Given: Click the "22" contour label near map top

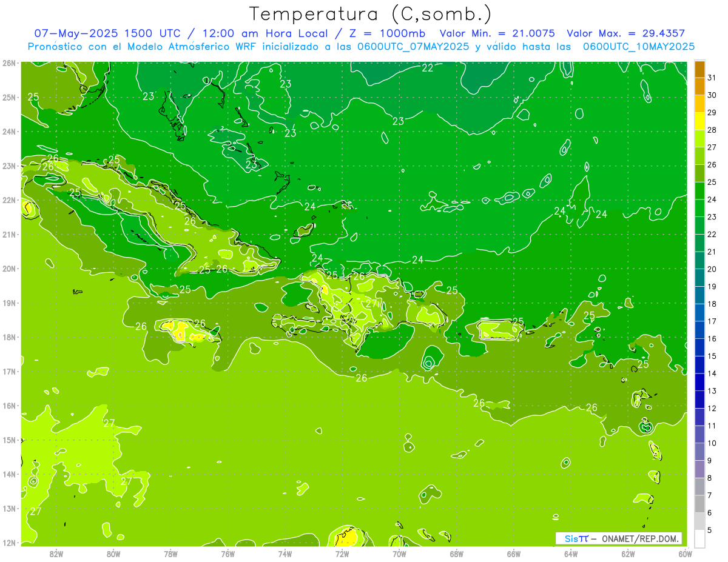Looking at the screenshot, I should pyautogui.click(x=428, y=68).
